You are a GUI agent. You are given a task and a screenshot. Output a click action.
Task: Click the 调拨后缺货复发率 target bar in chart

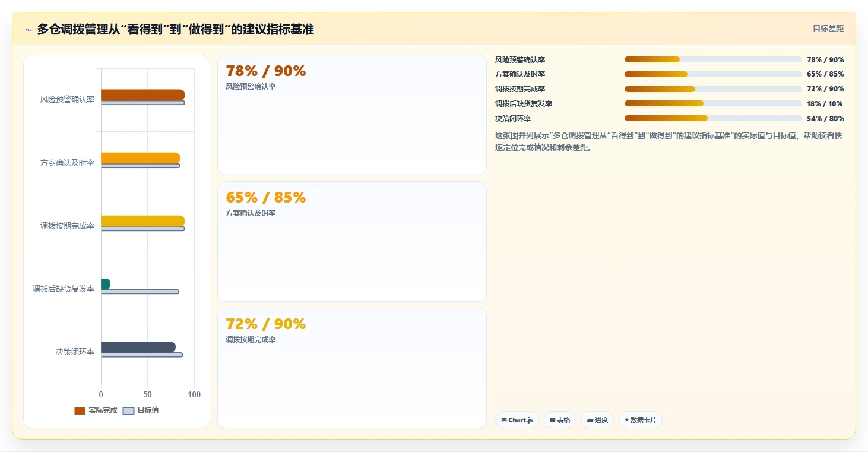(x=140, y=292)
